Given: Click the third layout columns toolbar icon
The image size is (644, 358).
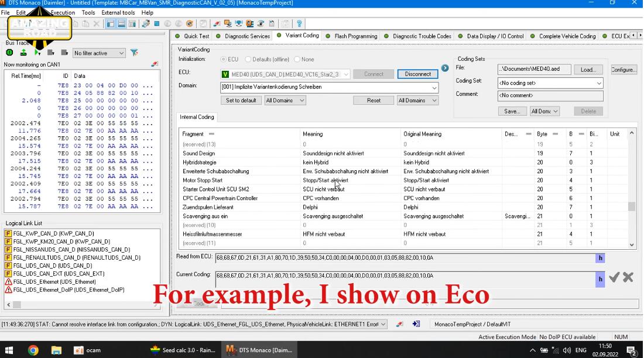Looking at the screenshot, I should click(132, 24).
